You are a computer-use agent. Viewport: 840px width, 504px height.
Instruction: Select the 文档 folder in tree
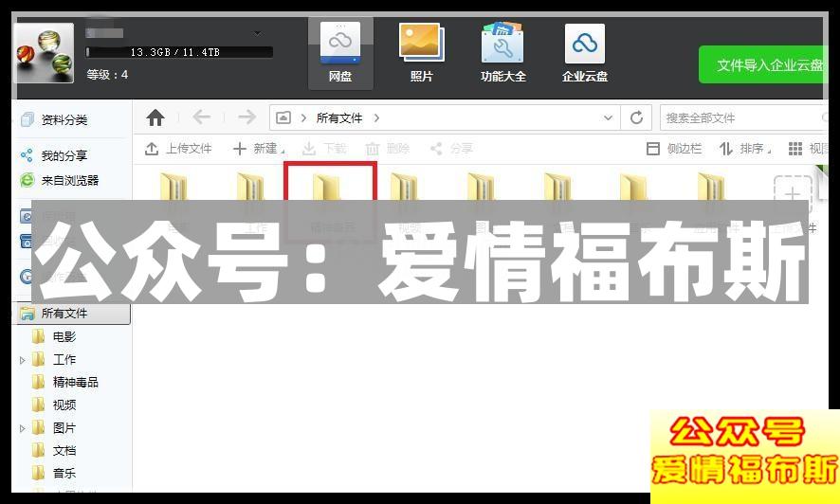(x=64, y=451)
